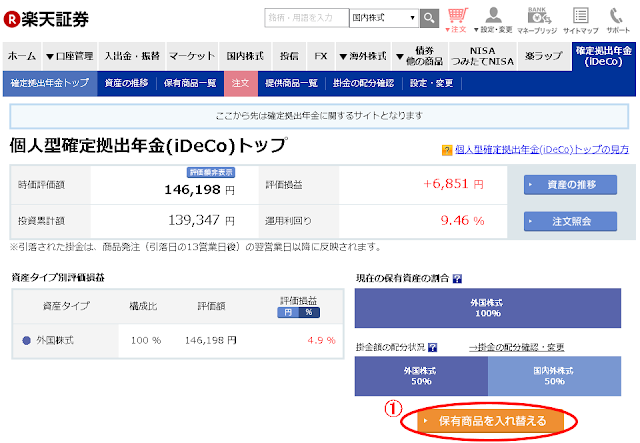This screenshot has width=640, height=443.
Task: Open the マーケット tab
Action: pyautogui.click(x=192, y=56)
